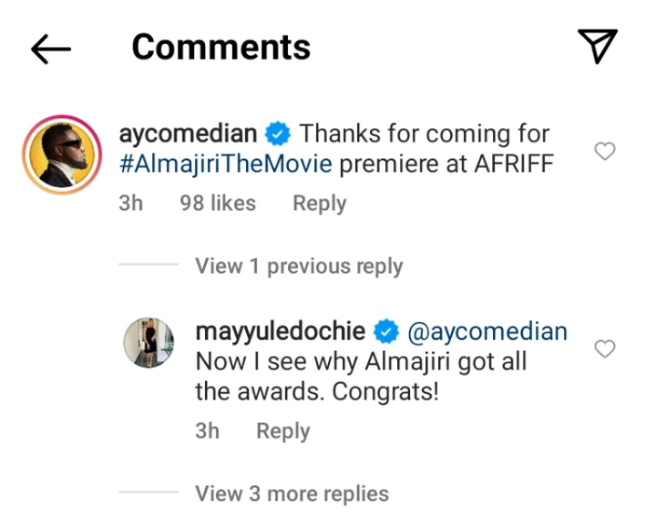Click the 3h timestamp under aycomedian's comment
The image size is (670, 517).
tap(132, 203)
